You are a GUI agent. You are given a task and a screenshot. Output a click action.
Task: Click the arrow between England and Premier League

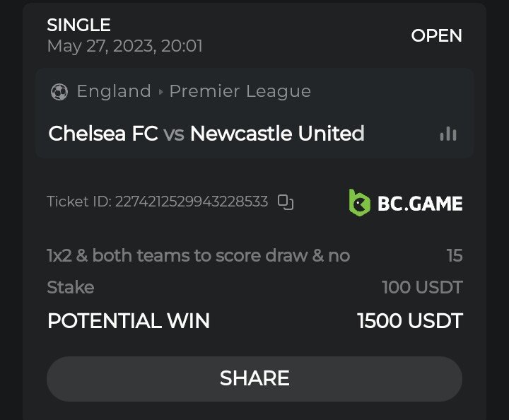(x=160, y=92)
